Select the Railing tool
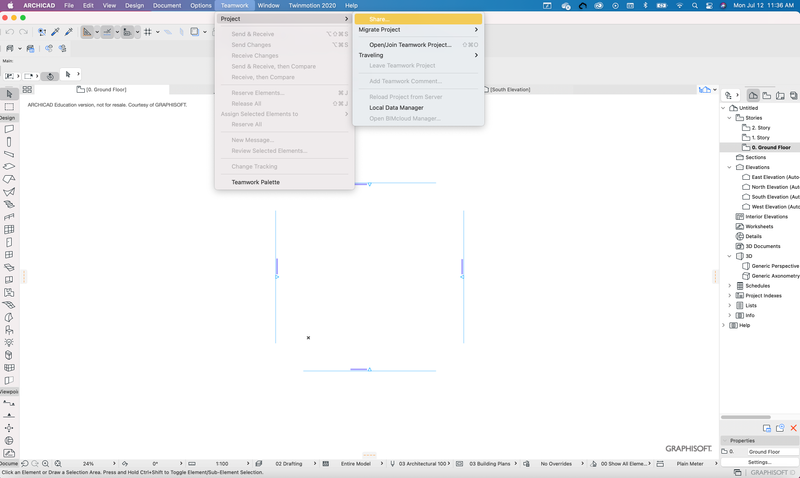 [x=9, y=217]
